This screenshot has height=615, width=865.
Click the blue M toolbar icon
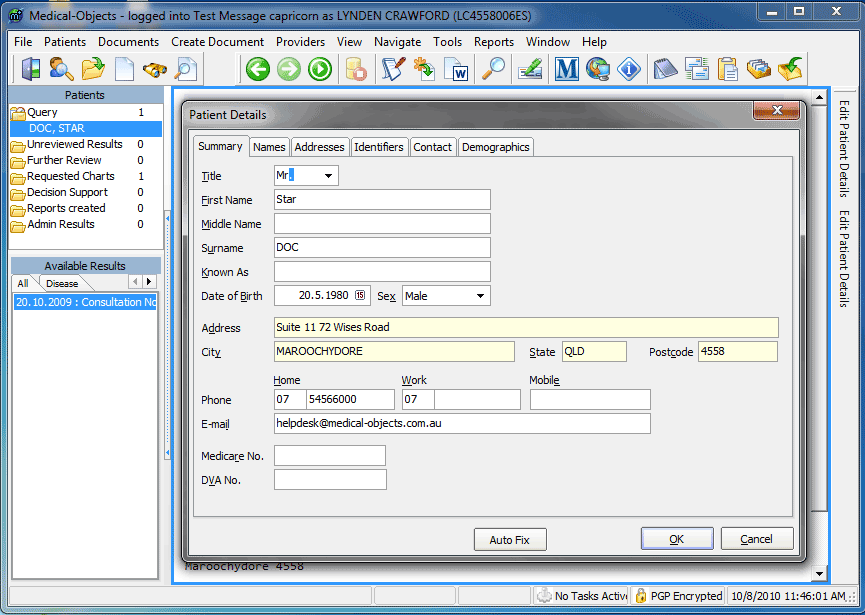(x=567, y=69)
